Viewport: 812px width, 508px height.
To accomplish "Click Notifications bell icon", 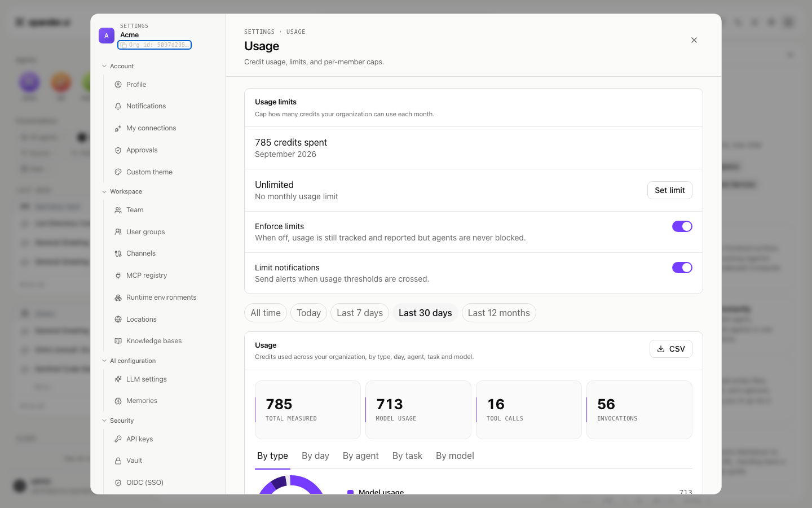I will coord(118,106).
